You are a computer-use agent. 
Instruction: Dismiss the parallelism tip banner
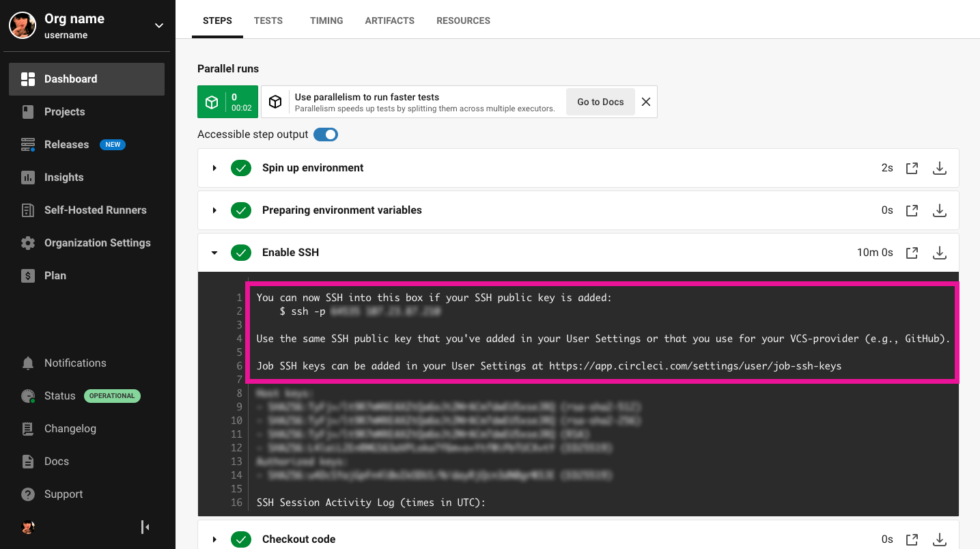pos(646,102)
